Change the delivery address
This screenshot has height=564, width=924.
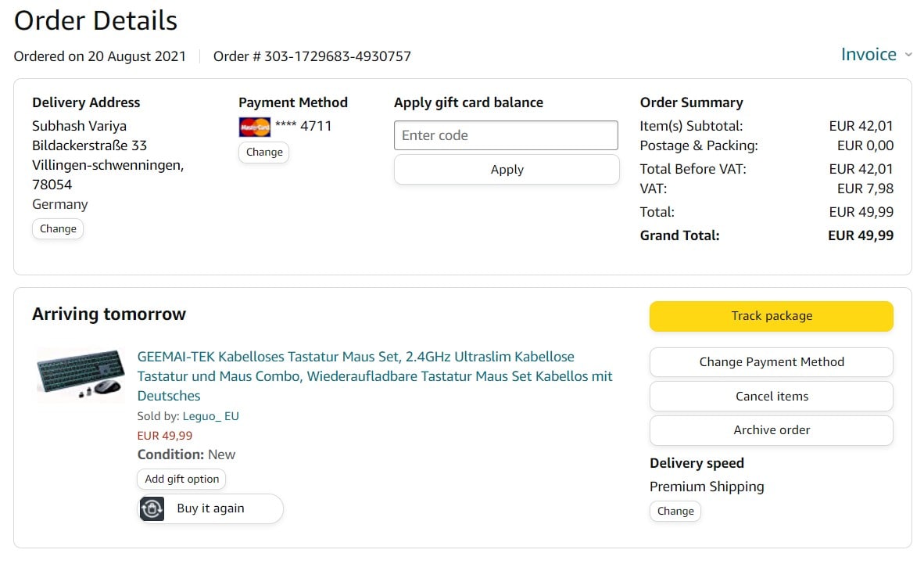coord(58,229)
